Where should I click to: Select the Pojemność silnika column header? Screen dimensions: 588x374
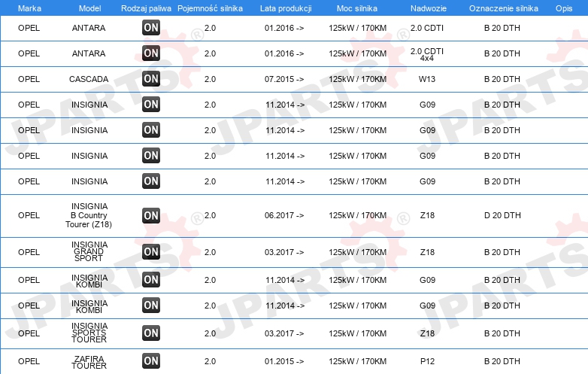[x=210, y=8]
